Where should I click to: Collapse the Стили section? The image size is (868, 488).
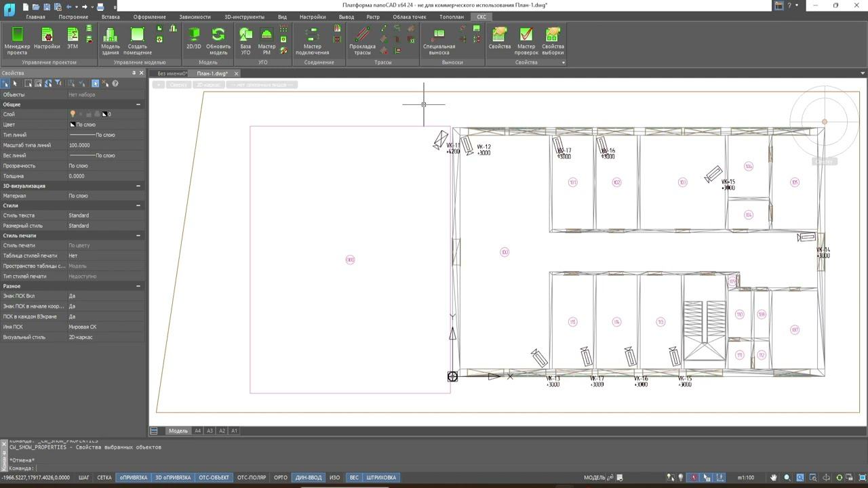138,205
